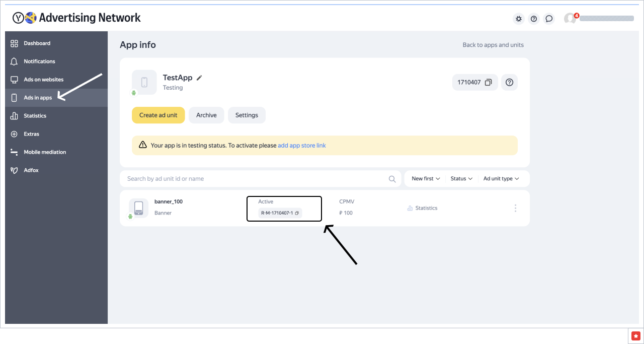644x344 pixels.
Task: Open the help icon in top header
Action: pyautogui.click(x=534, y=19)
